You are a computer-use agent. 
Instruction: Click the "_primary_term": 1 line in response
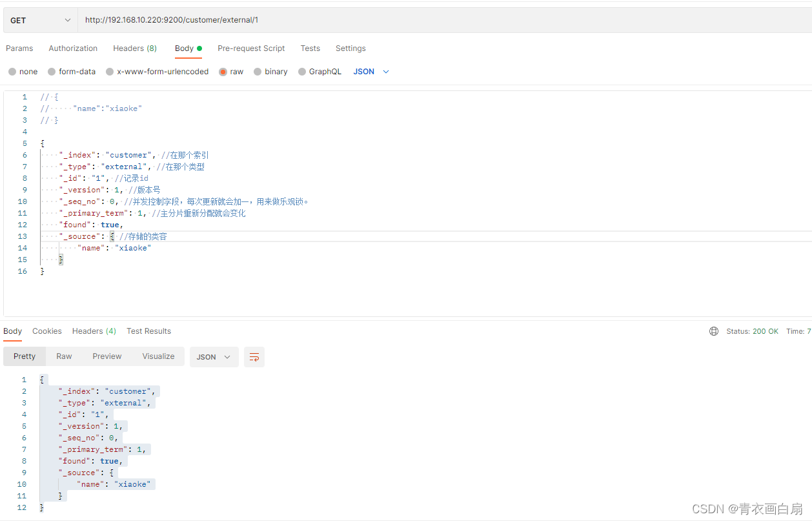pyautogui.click(x=104, y=449)
